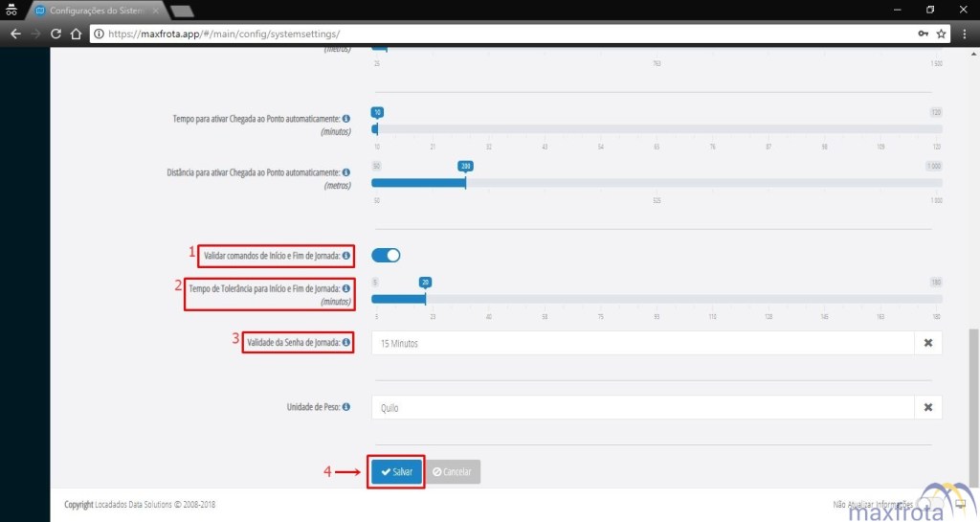
Task: Click info icon beside Validade da Senha de Jornada
Action: pos(345,342)
